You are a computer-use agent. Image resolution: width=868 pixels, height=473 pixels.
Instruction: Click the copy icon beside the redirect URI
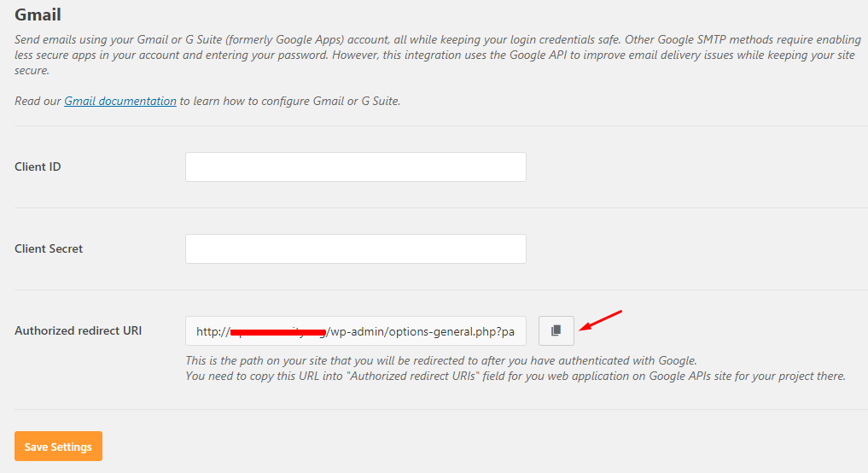[556, 330]
